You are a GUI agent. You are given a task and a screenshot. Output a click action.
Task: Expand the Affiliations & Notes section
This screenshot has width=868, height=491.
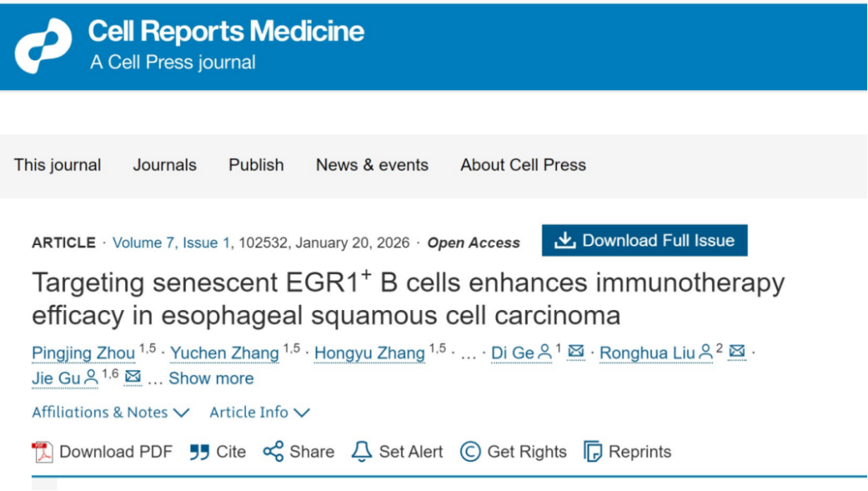point(110,412)
